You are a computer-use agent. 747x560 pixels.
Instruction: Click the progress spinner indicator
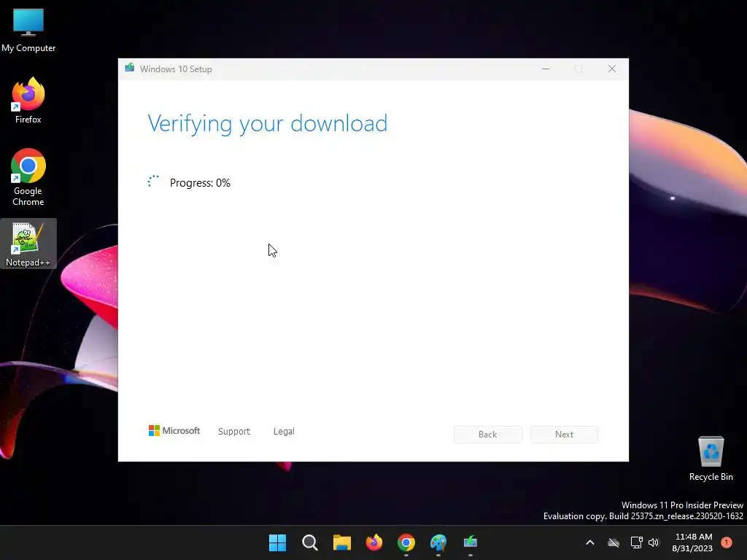click(x=153, y=182)
